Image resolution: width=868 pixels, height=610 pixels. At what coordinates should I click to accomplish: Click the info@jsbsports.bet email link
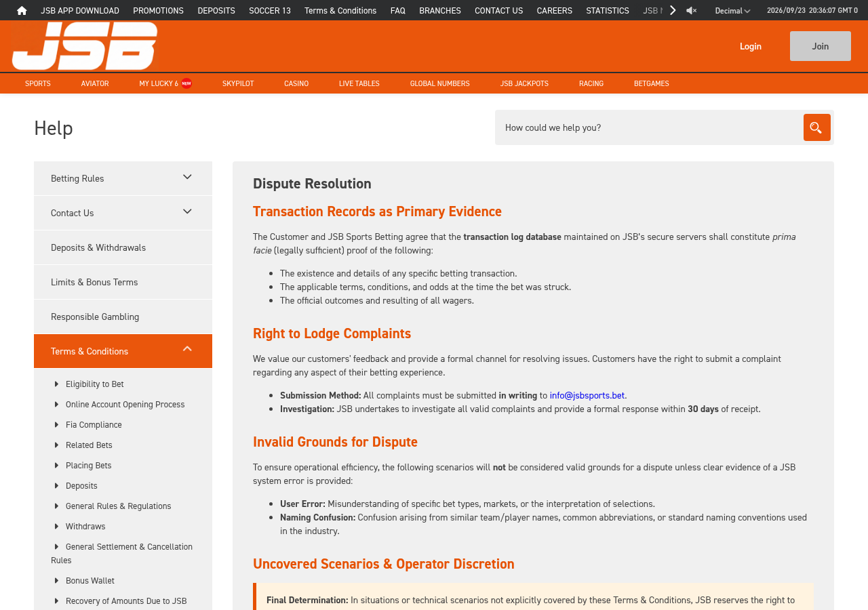(587, 395)
